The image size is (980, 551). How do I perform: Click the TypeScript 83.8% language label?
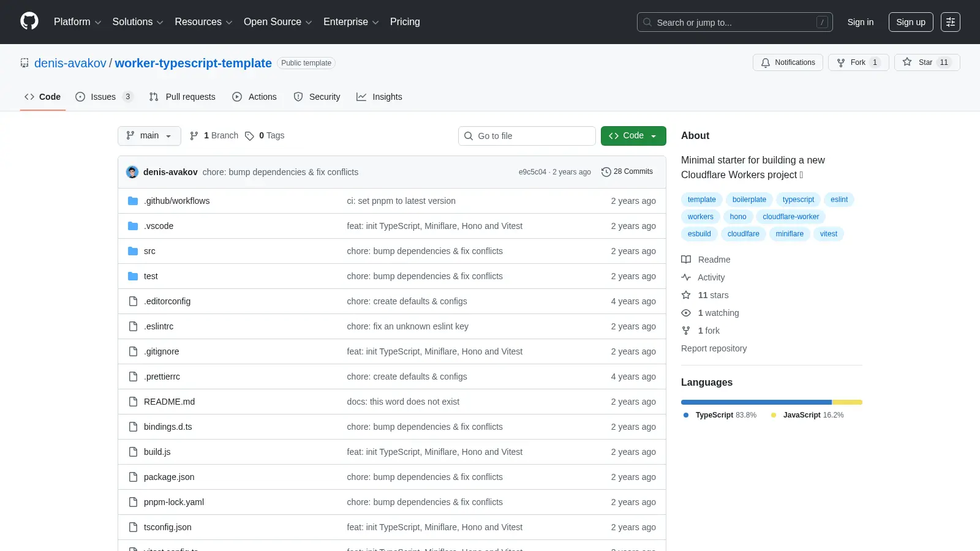coord(720,415)
